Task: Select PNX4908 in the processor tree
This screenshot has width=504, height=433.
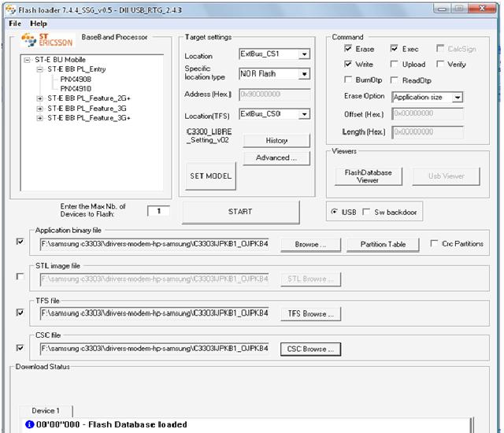Action: tap(76, 79)
